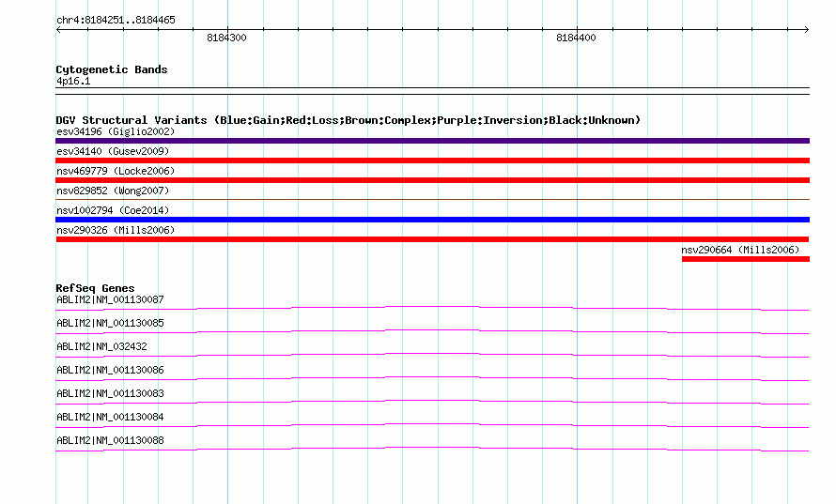Open nsv469779 (Locke2006) variant label

[116, 171]
